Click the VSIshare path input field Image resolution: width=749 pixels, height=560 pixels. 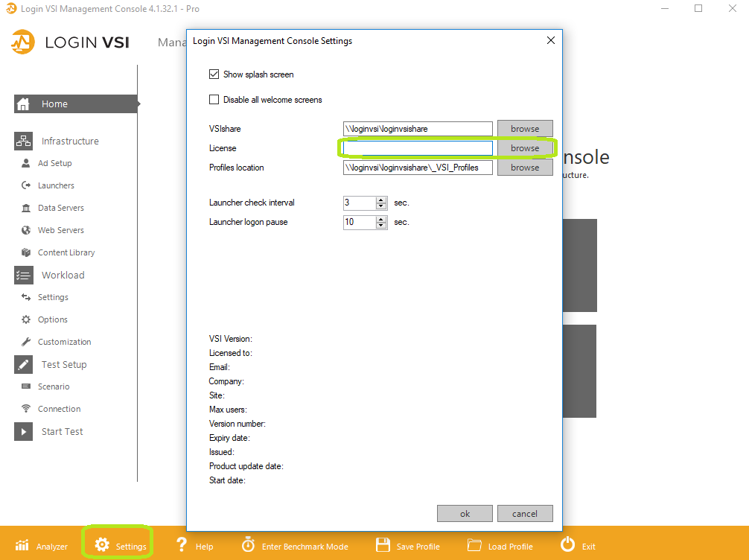pos(418,129)
